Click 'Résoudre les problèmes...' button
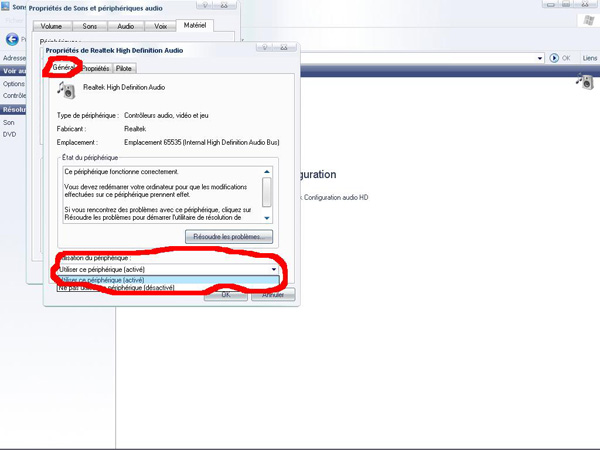 pos(229,237)
